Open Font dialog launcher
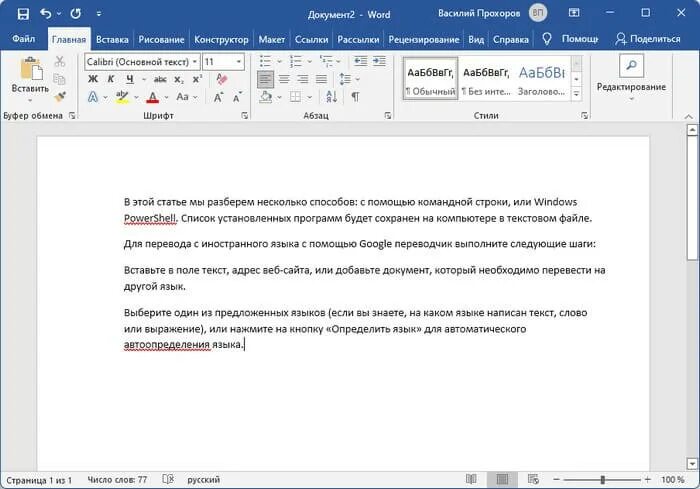The height and width of the screenshot is (489, 700). [x=245, y=116]
